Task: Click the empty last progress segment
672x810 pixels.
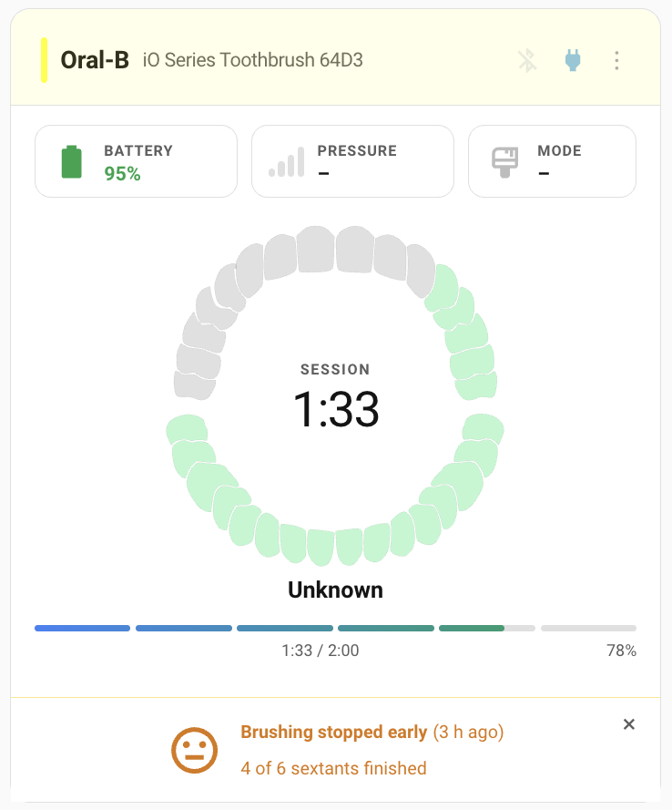Action: (x=588, y=628)
